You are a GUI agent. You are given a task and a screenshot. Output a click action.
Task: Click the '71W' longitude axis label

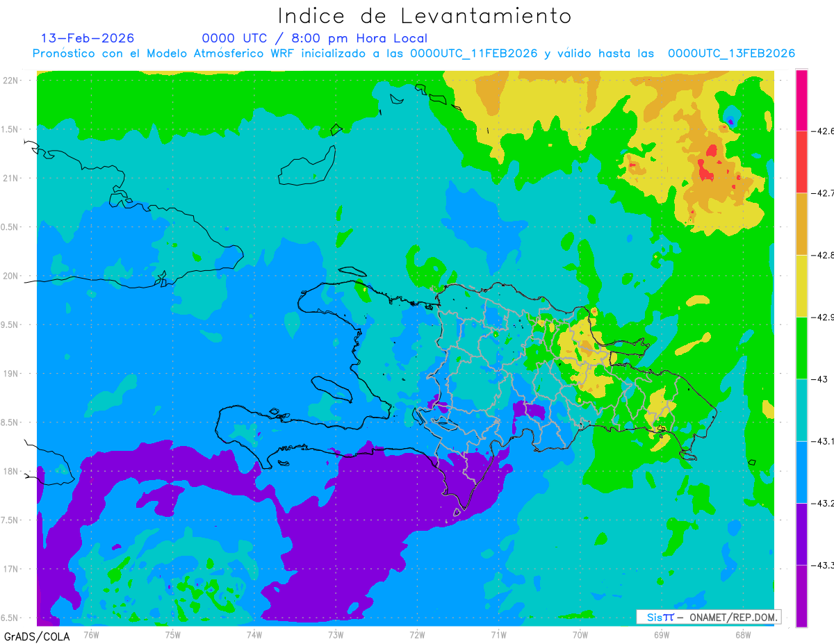[x=498, y=634]
